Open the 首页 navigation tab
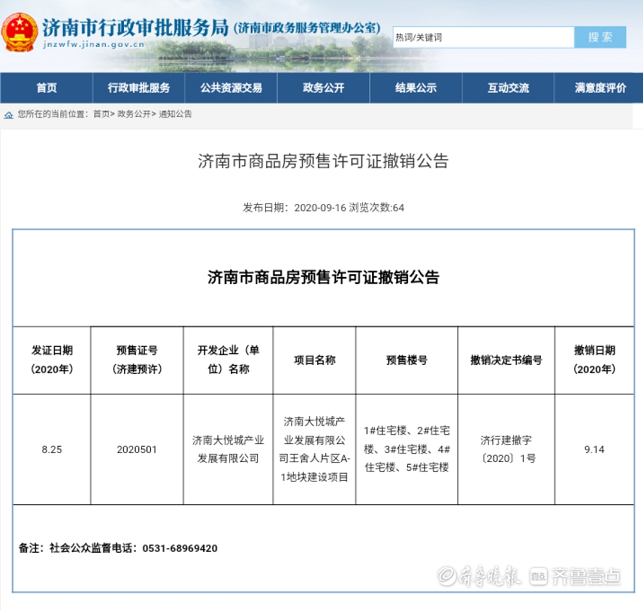The height and width of the screenshot is (610, 643). click(46, 88)
